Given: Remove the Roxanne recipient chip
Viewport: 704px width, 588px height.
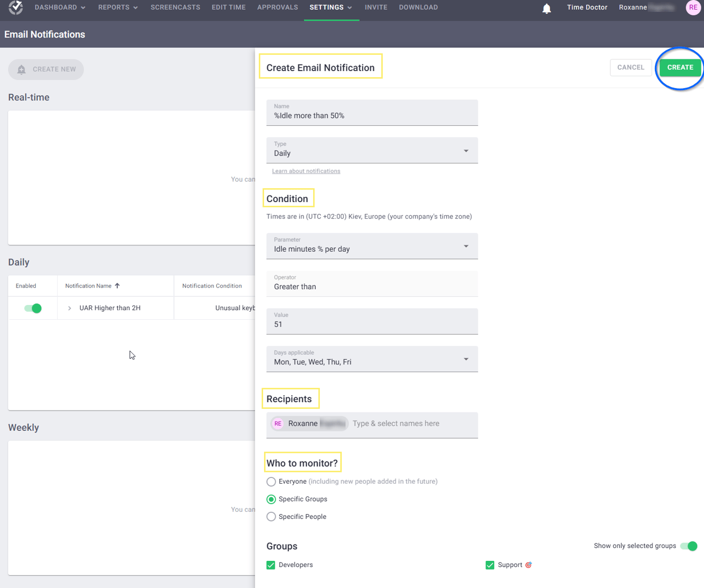Looking at the screenshot, I should click(342, 423).
